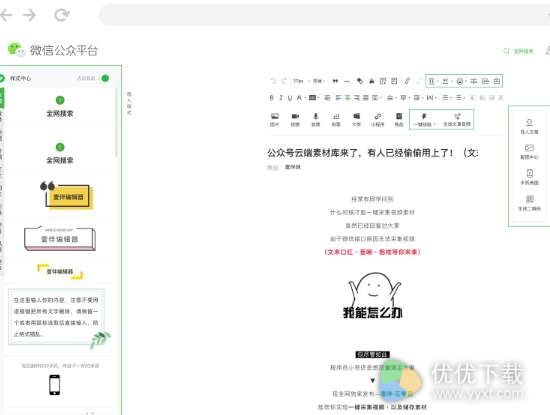Open the 一键排版 dropdown

[x=424, y=120]
